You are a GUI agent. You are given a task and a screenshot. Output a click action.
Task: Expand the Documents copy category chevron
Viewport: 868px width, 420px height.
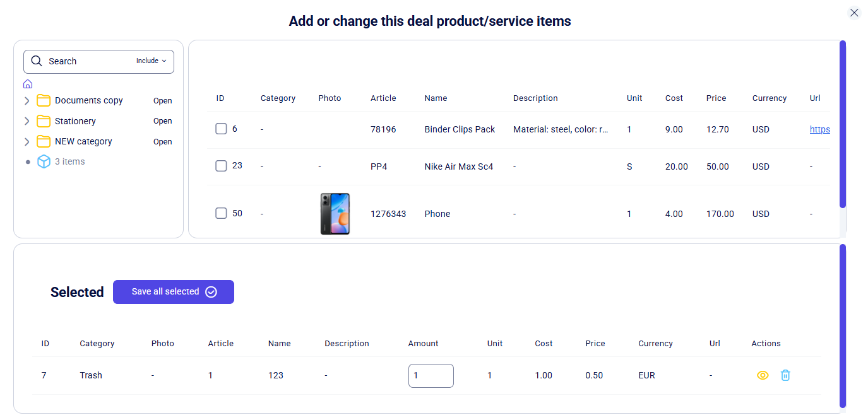27,101
